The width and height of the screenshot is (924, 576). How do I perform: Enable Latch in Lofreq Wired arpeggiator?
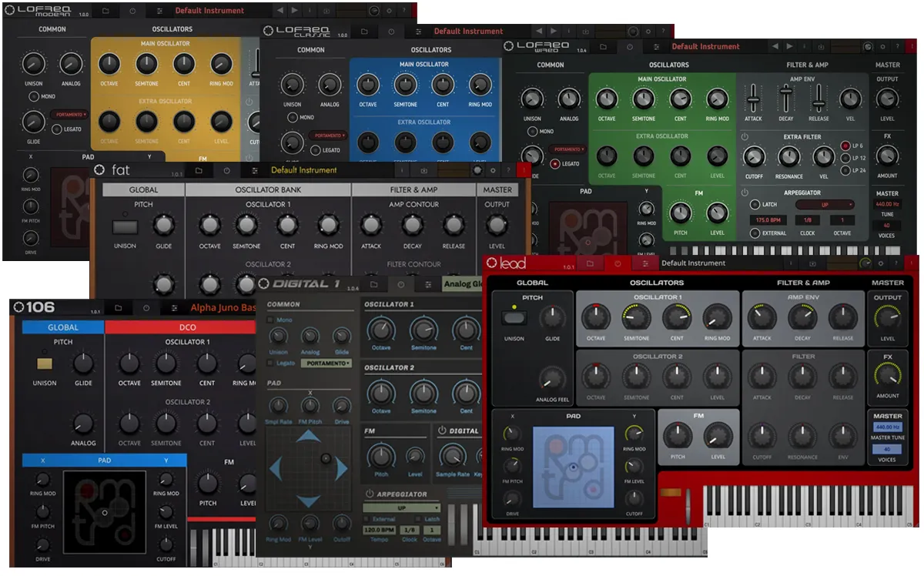point(755,205)
